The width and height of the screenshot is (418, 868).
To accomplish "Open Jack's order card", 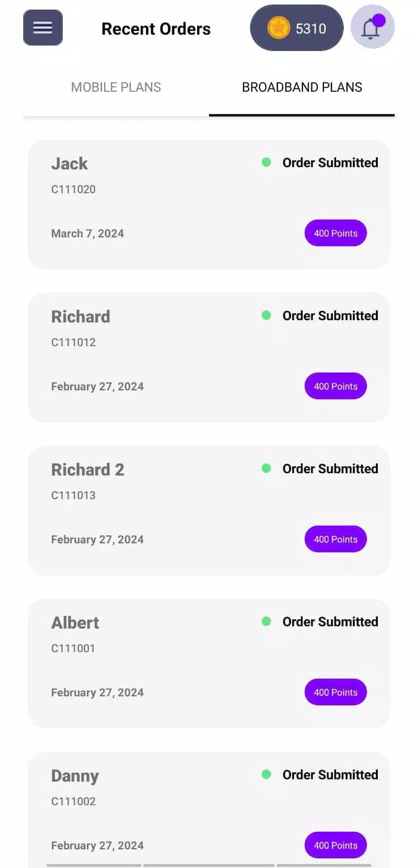I will (x=170, y=204).
